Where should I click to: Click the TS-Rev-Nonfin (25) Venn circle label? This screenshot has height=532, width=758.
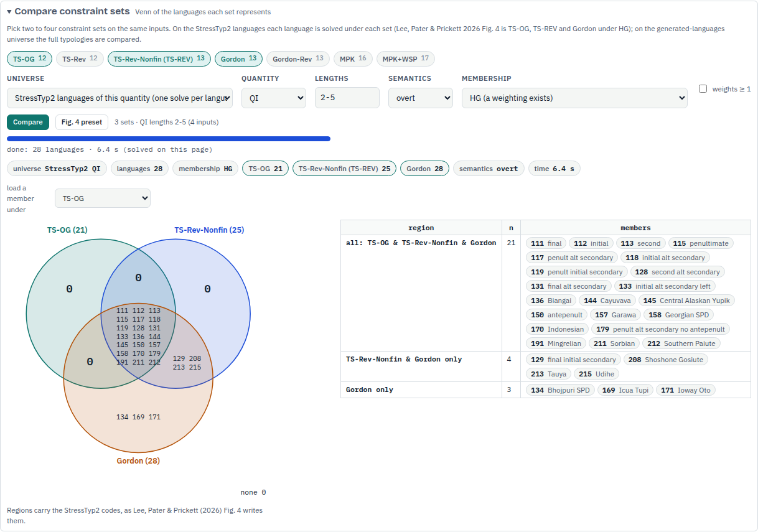[209, 230]
